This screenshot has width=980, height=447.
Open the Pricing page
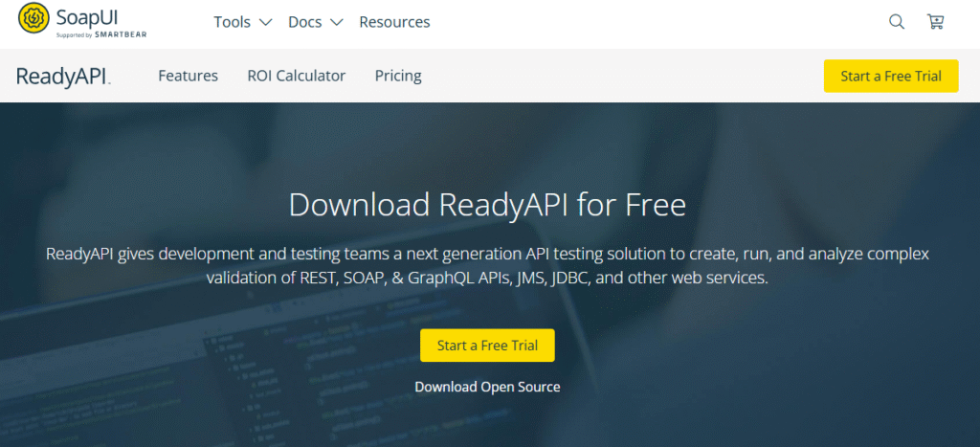coord(398,76)
